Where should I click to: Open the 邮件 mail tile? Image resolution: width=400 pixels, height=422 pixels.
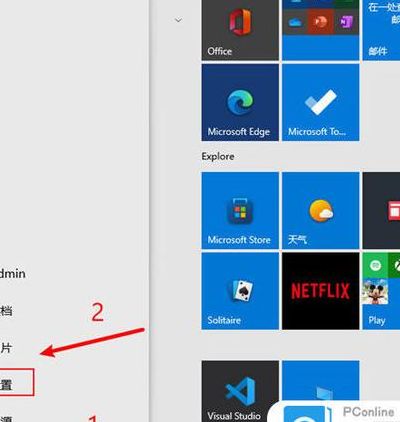[x=381, y=30]
